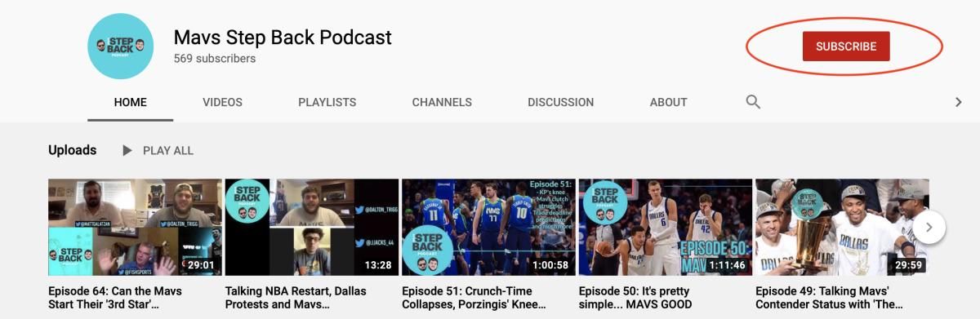Screen dimensions: 980x319
Task: Open the channel search magnifier icon
Action: point(753,102)
